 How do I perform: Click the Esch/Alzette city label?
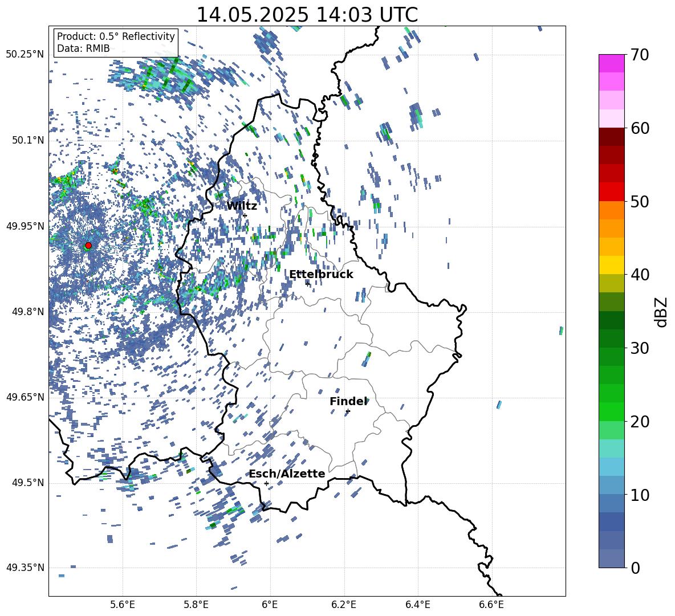click(287, 474)
